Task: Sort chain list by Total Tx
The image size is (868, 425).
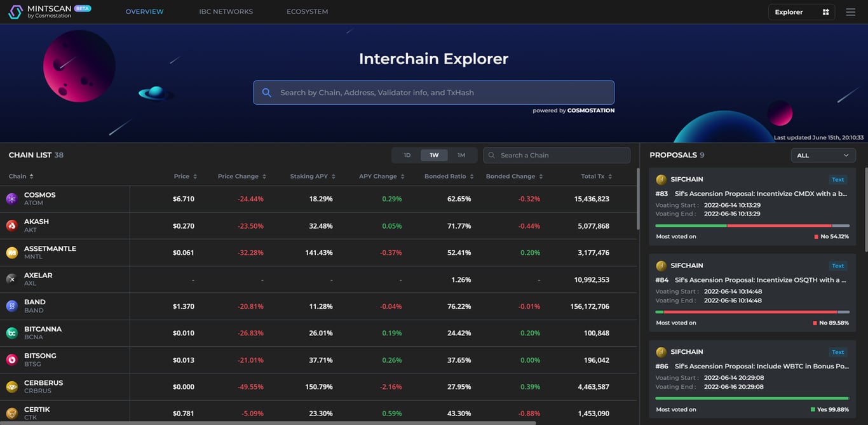Action: tap(596, 177)
